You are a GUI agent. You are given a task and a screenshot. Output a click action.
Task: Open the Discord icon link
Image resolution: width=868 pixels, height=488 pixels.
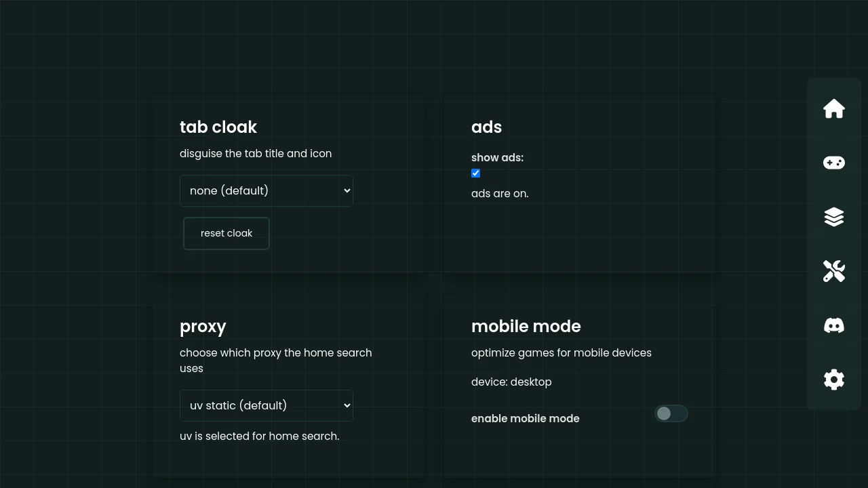tap(833, 325)
